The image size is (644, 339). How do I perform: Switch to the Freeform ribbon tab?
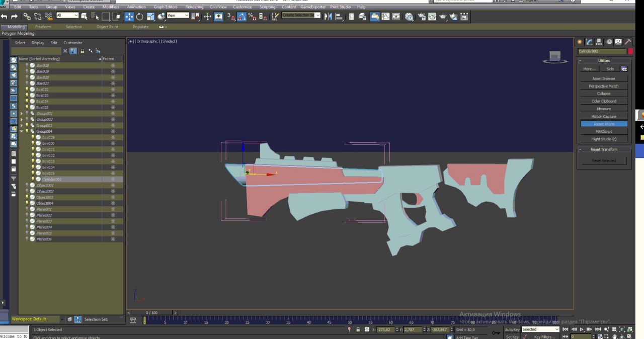pyautogui.click(x=43, y=27)
